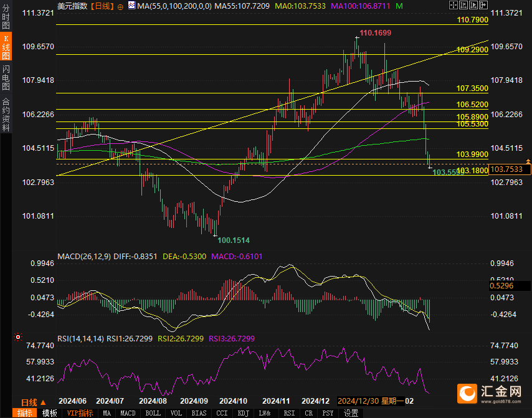Click the 107.3500 line label
The width and height of the screenshot is (532, 418).
pyautogui.click(x=473, y=88)
